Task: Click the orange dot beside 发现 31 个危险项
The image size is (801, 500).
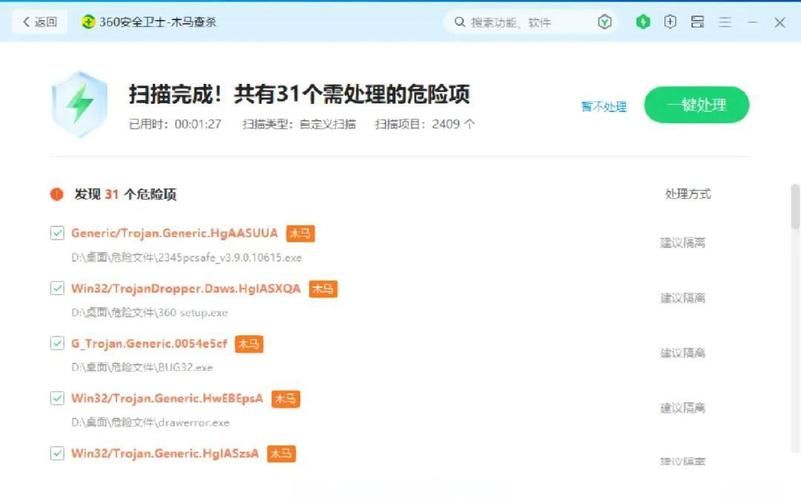Action: [57, 194]
